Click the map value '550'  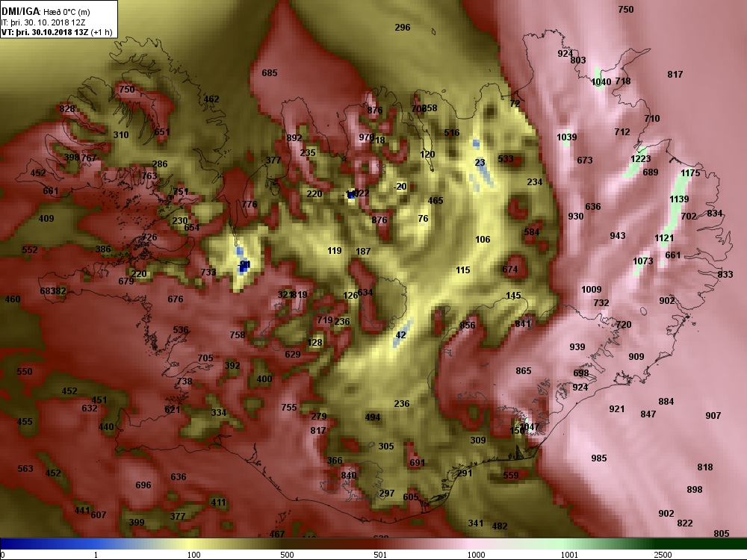coord(25,371)
